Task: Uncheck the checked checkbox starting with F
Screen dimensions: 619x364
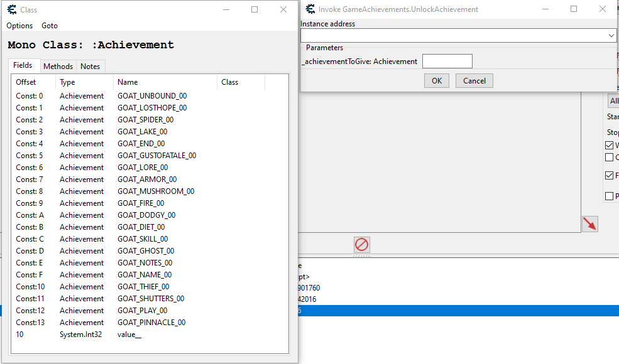Action: [609, 176]
